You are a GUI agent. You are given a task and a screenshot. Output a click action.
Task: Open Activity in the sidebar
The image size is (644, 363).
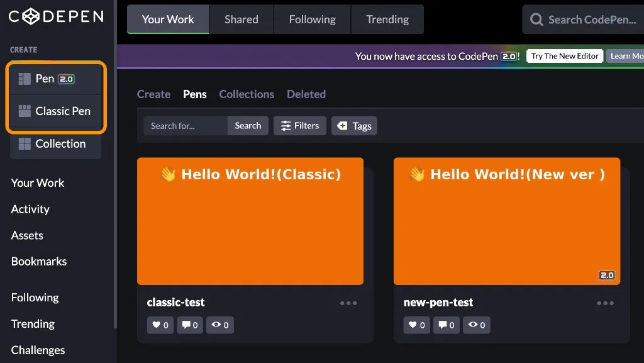click(x=30, y=209)
